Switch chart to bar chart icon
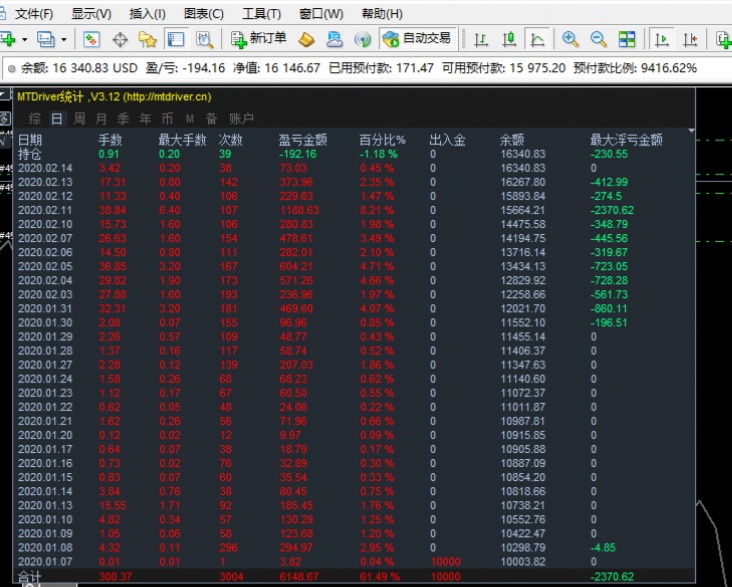Screen dimensions: 732x587 [481, 39]
